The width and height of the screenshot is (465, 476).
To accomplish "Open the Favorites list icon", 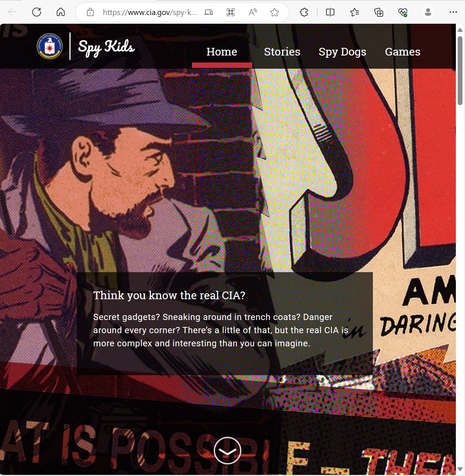I will click(354, 12).
